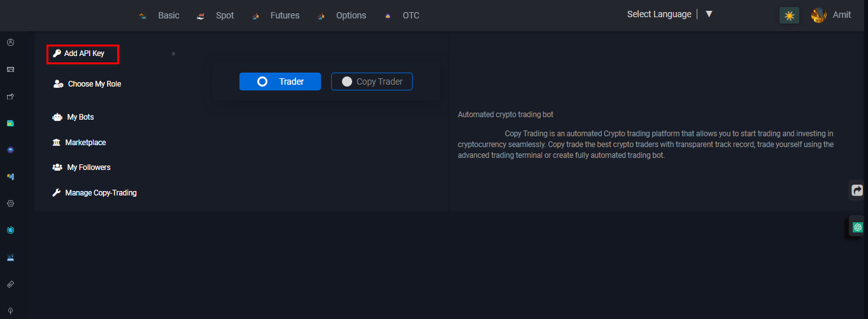Click the key icon beside Add API Key
The width and height of the screenshot is (868, 319).
coord(57,53)
